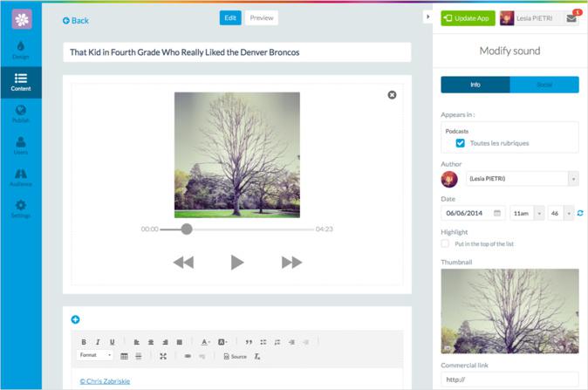Toggle bold formatting in the editor
Image resolution: width=588 pixels, height=390 pixels.
(84, 342)
